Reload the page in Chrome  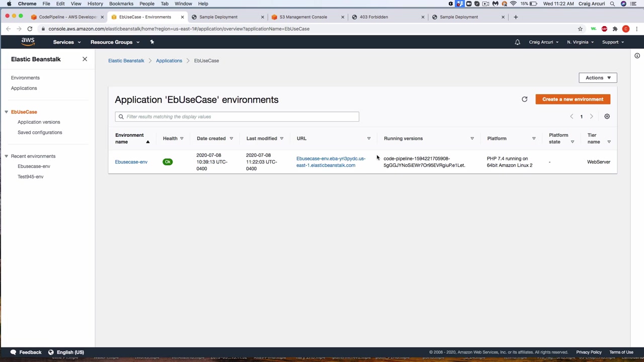pyautogui.click(x=30, y=29)
